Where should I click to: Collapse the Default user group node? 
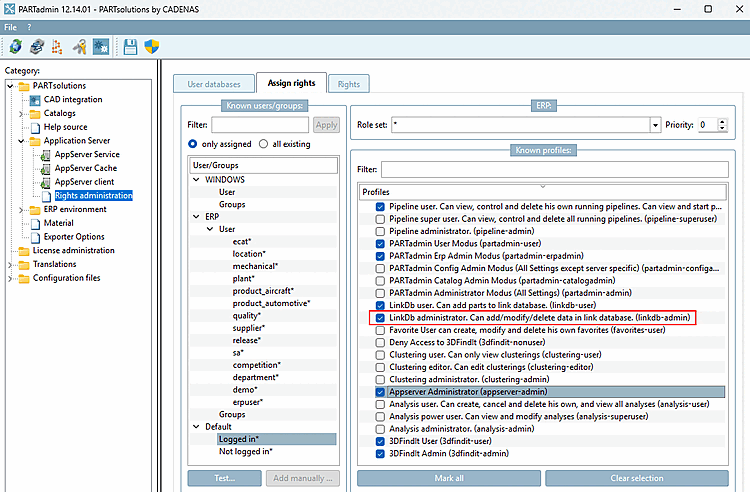click(196, 426)
